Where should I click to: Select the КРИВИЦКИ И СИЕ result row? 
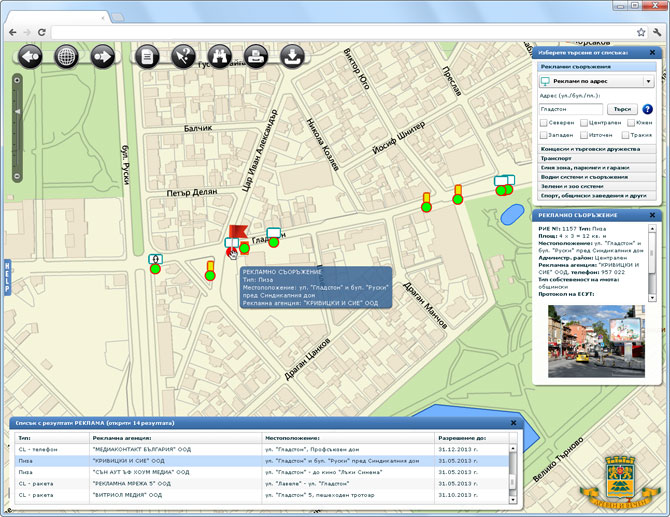point(262,461)
